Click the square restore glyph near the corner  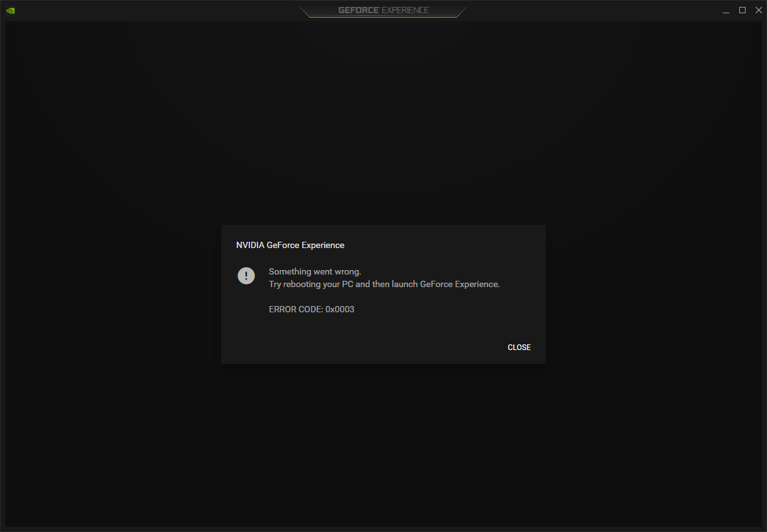(742, 10)
